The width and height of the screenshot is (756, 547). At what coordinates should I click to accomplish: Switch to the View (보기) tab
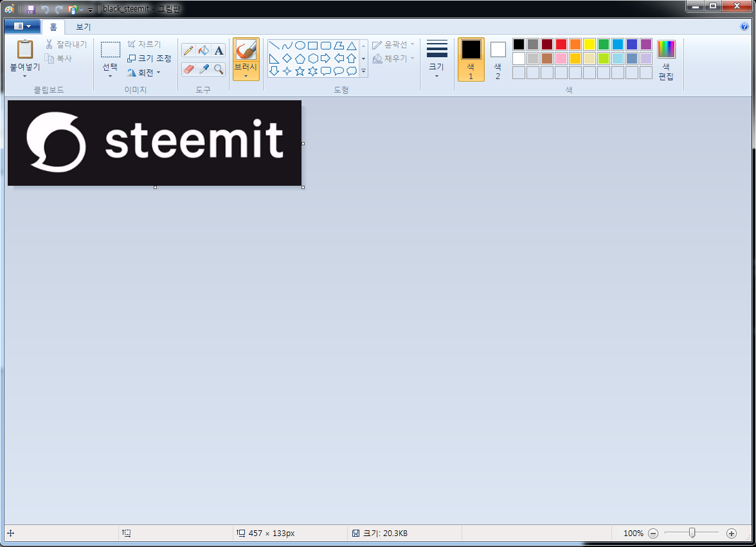tap(84, 27)
